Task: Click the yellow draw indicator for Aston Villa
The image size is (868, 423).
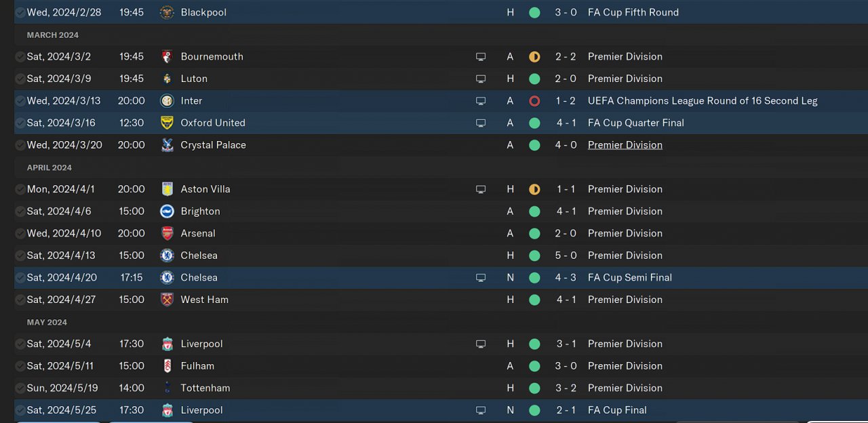Action: coord(534,189)
